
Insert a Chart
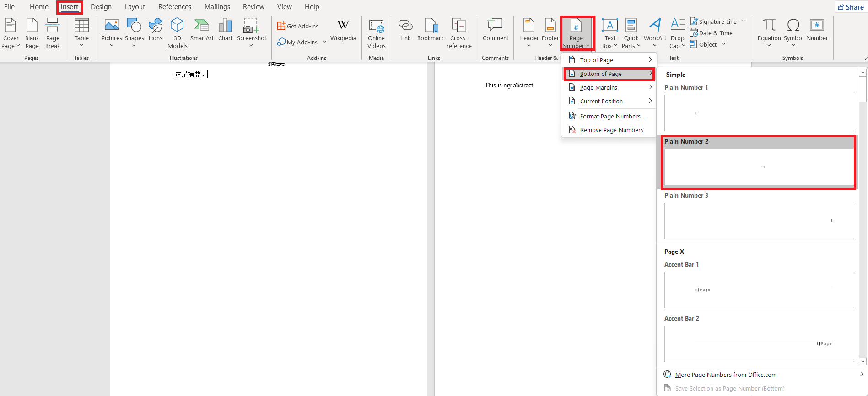click(225, 30)
